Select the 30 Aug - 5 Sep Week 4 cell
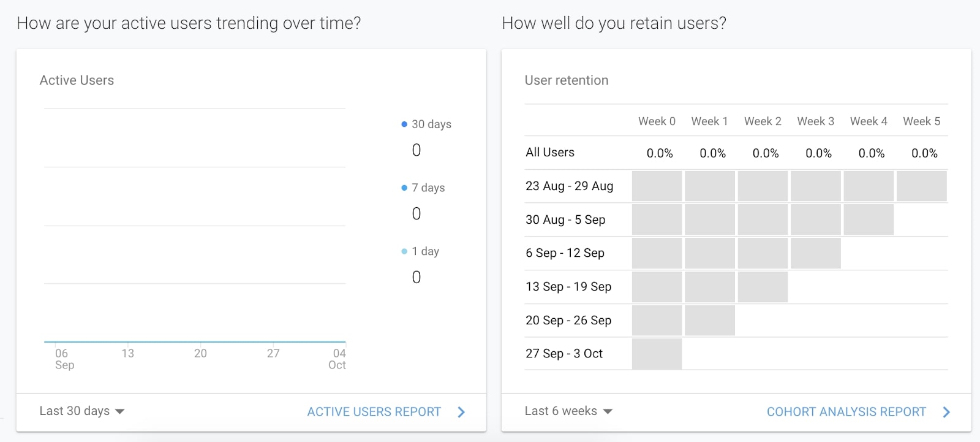 point(868,220)
